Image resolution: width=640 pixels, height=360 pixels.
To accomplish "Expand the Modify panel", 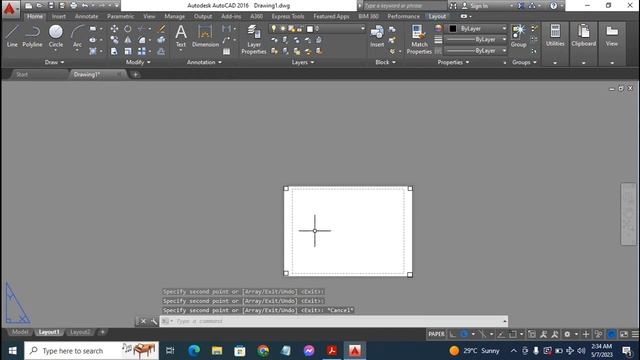I will (x=138, y=62).
